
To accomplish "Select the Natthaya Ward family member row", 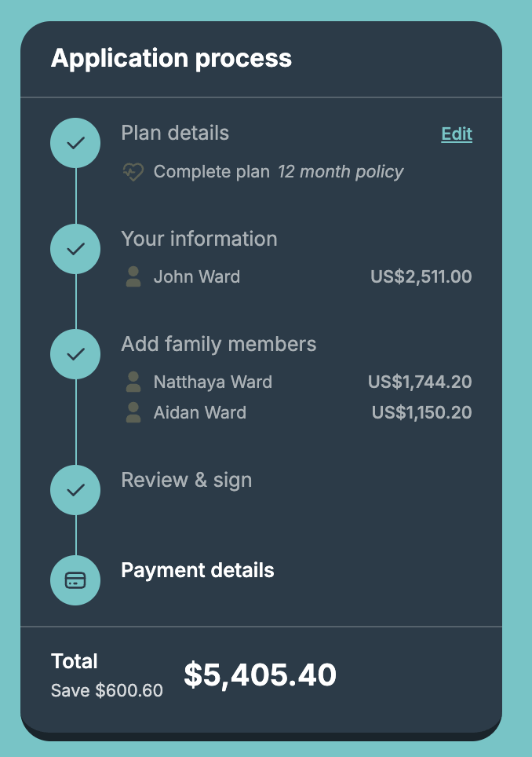I will [298, 382].
